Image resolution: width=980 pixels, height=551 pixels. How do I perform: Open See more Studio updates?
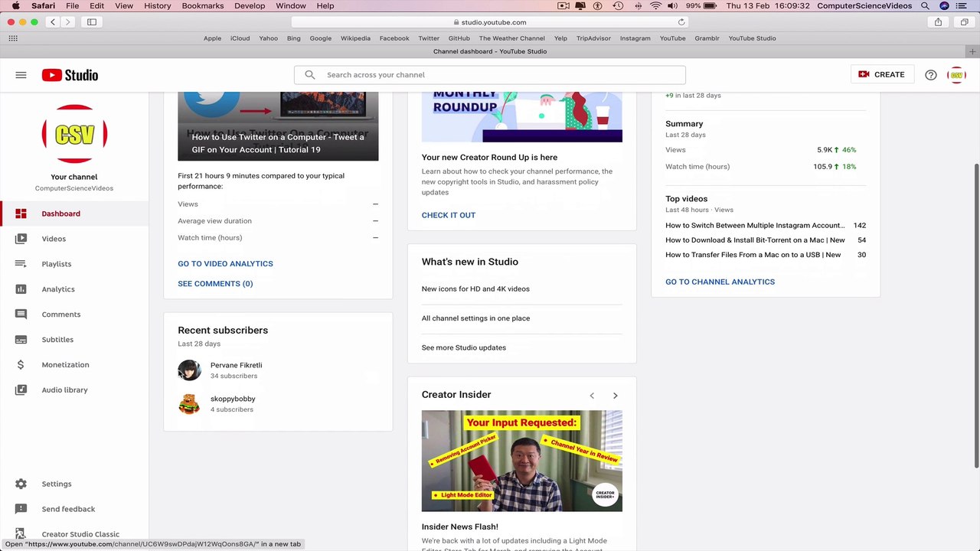tap(464, 347)
